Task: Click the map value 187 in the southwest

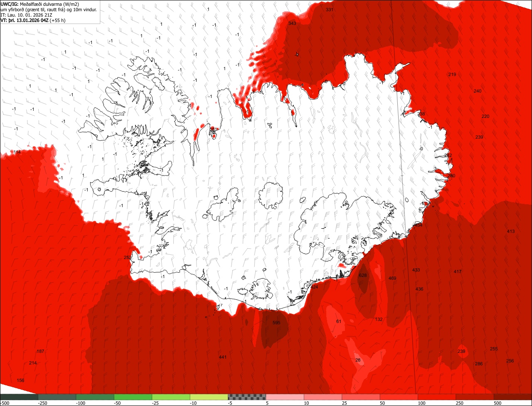Action: pyautogui.click(x=40, y=351)
